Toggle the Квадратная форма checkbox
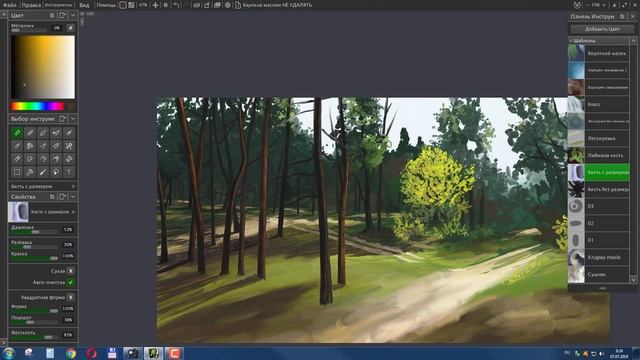 [x=70, y=297]
